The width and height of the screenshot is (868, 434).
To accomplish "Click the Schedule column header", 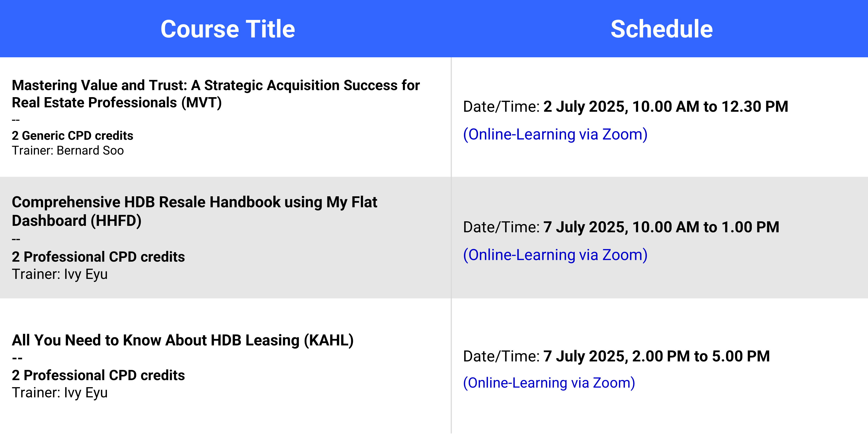I will click(661, 29).
